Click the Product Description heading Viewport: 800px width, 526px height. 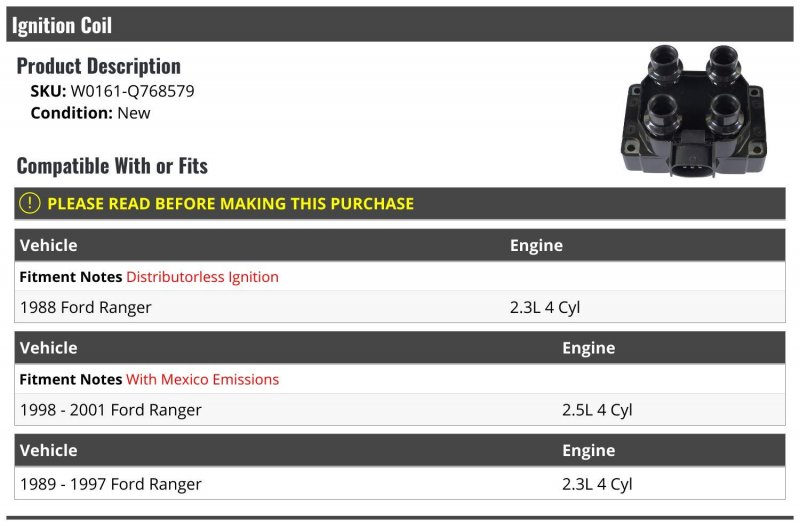(x=98, y=66)
